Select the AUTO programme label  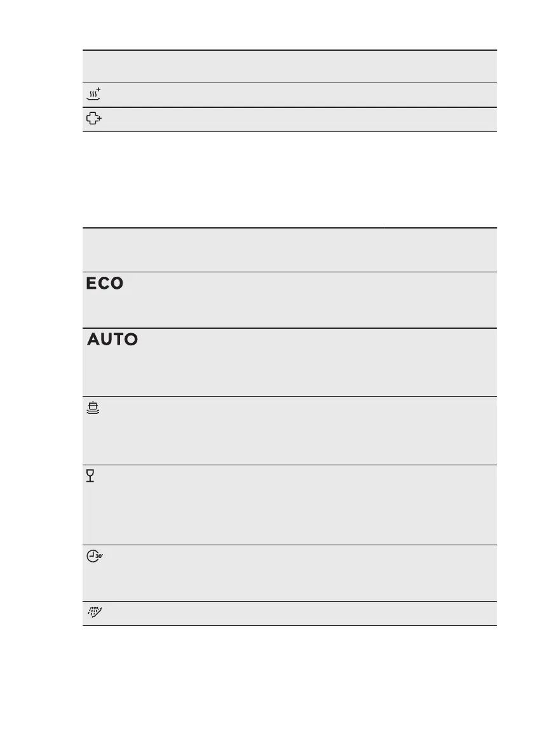point(112,340)
